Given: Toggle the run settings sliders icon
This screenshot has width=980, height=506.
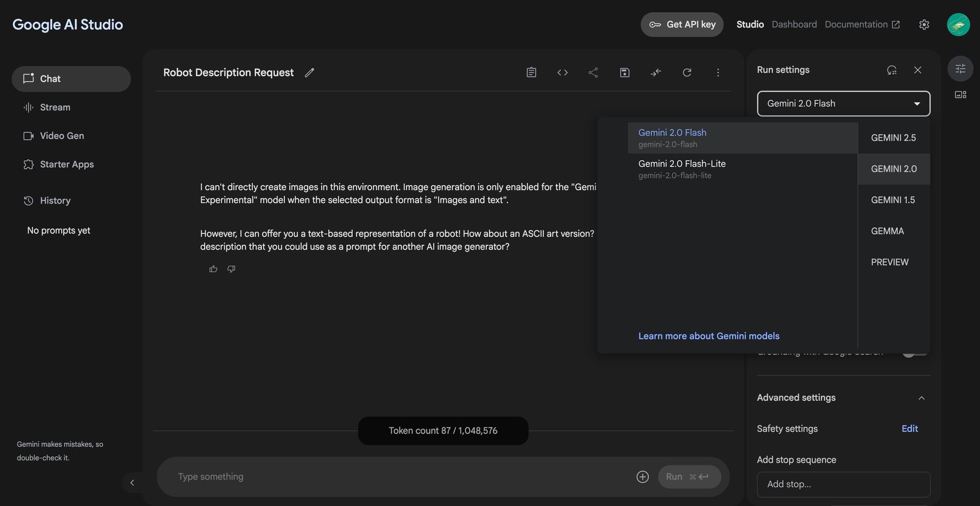Looking at the screenshot, I should click(x=960, y=69).
